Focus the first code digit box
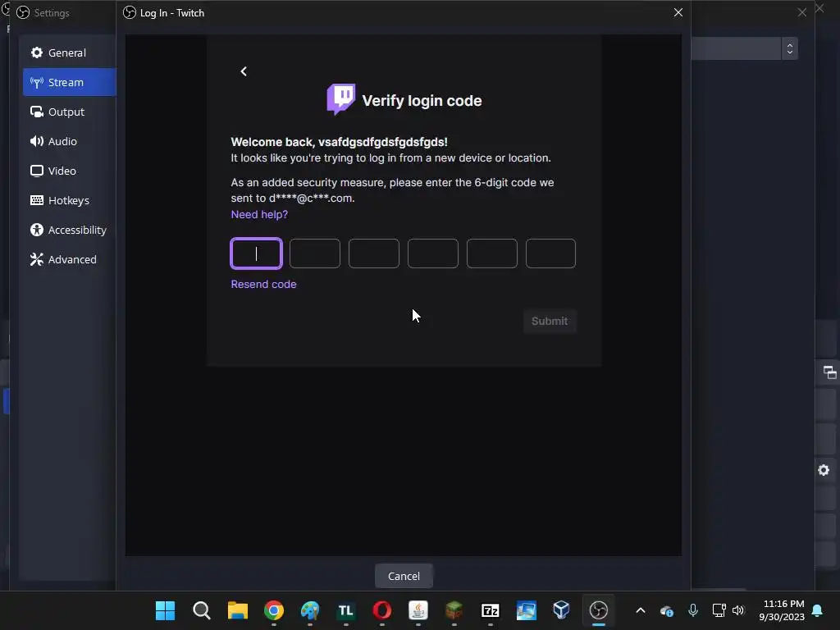The width and height of the screenshot is (840, 630). pyautogui.click(x=256, y=253)
